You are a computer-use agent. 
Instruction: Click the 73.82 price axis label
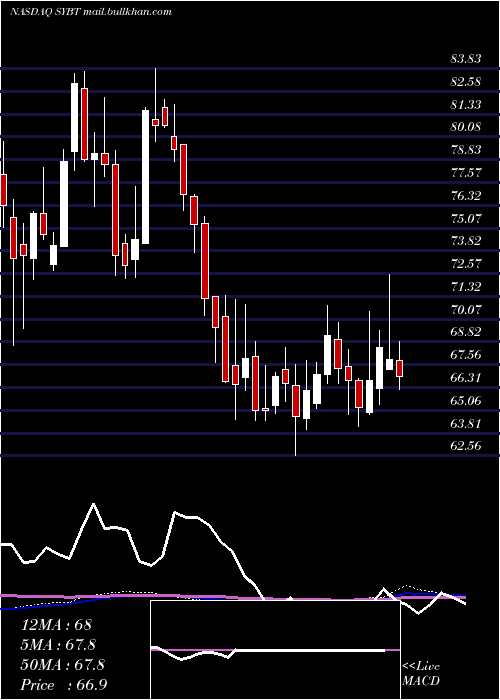[466, 241]
